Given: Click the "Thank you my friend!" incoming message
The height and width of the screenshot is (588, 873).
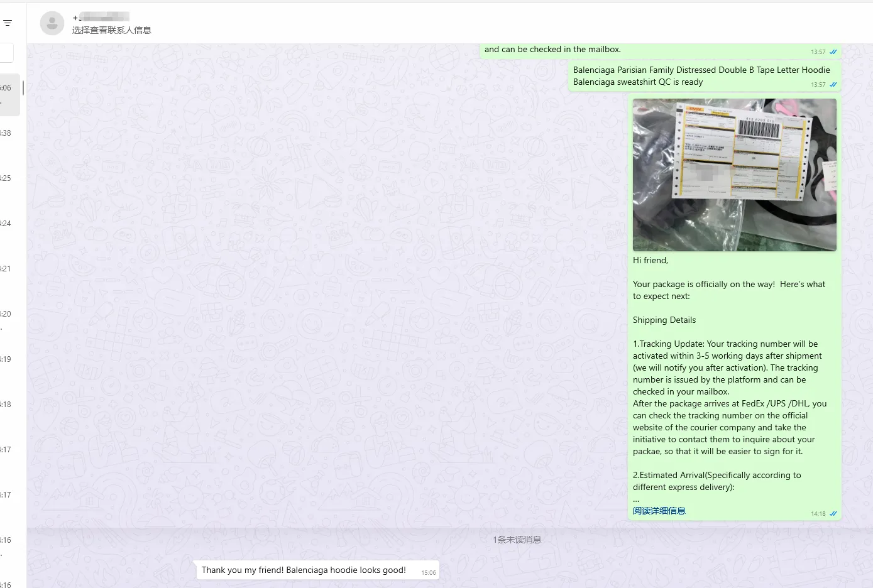Looking at the screenshot, I should coord(304,570).
